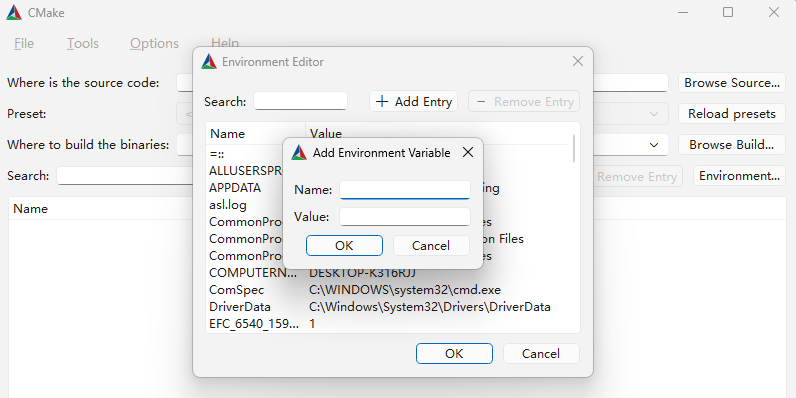Close the Environment Editor dialog
796x398 pixels.
578,61
